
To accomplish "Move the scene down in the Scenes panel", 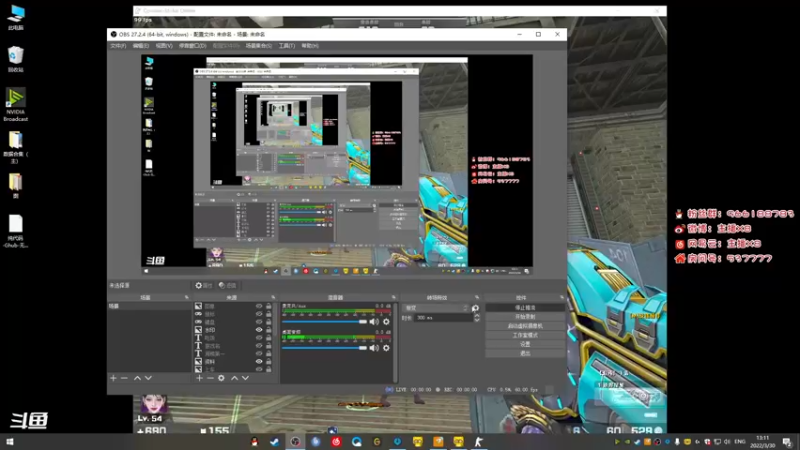I will 148,378.
